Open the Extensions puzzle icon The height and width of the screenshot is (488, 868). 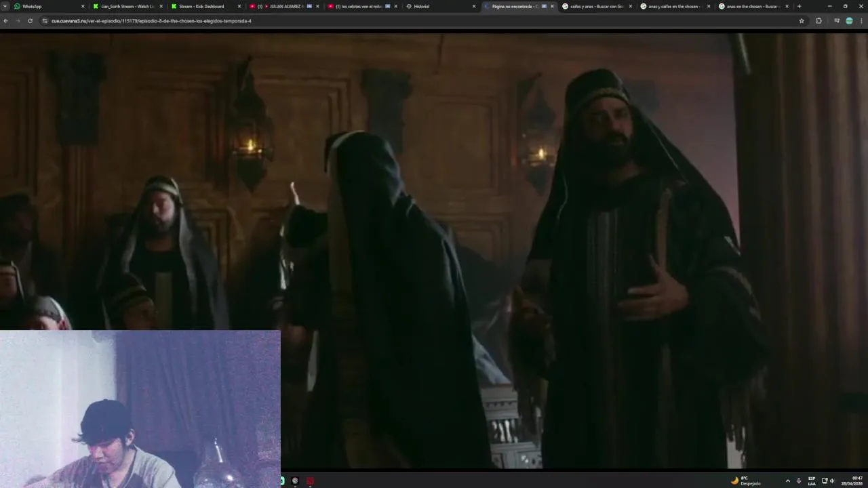tap(818, 21)
